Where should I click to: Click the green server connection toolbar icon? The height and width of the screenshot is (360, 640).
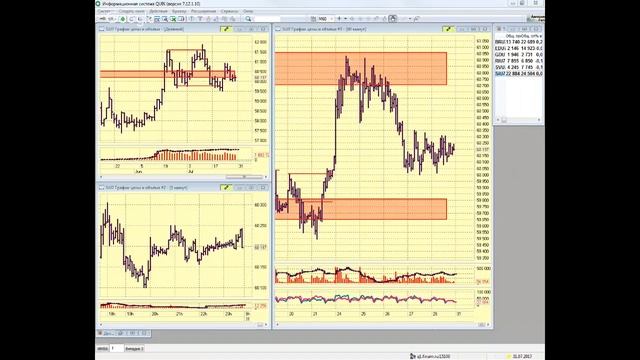(x=122, y=19)
